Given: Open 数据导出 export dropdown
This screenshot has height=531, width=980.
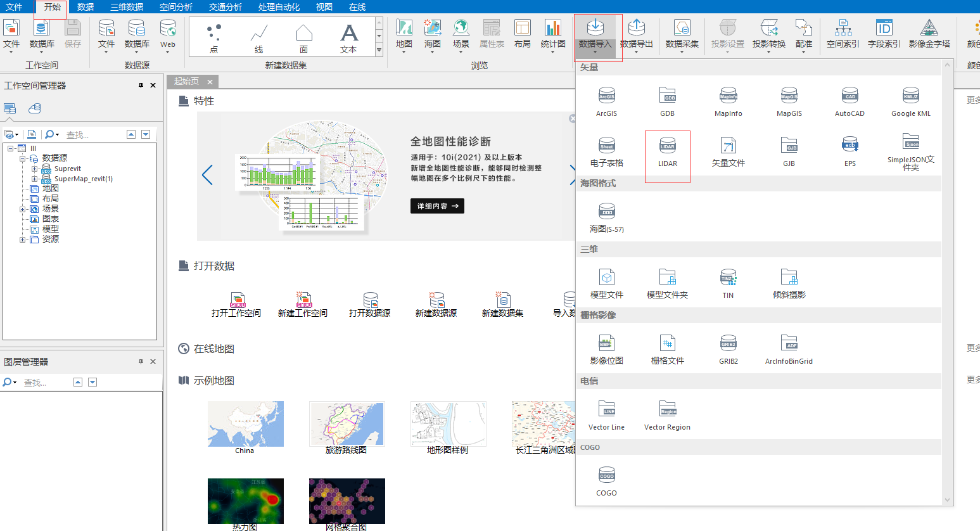Looking at the screenshot, I should point(636,35).
